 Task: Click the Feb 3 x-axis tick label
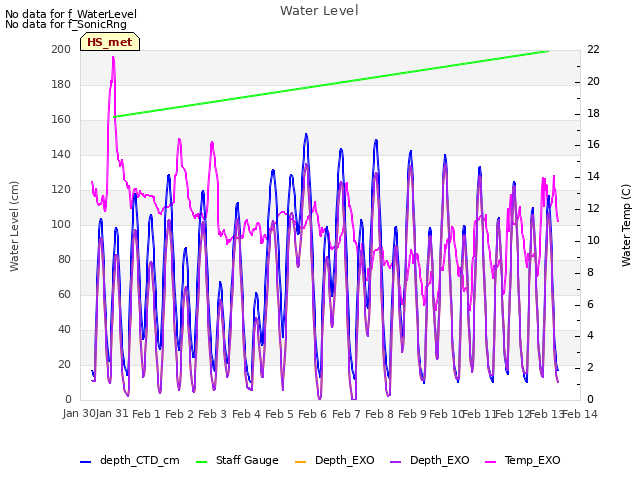click(x=213, y=414)
